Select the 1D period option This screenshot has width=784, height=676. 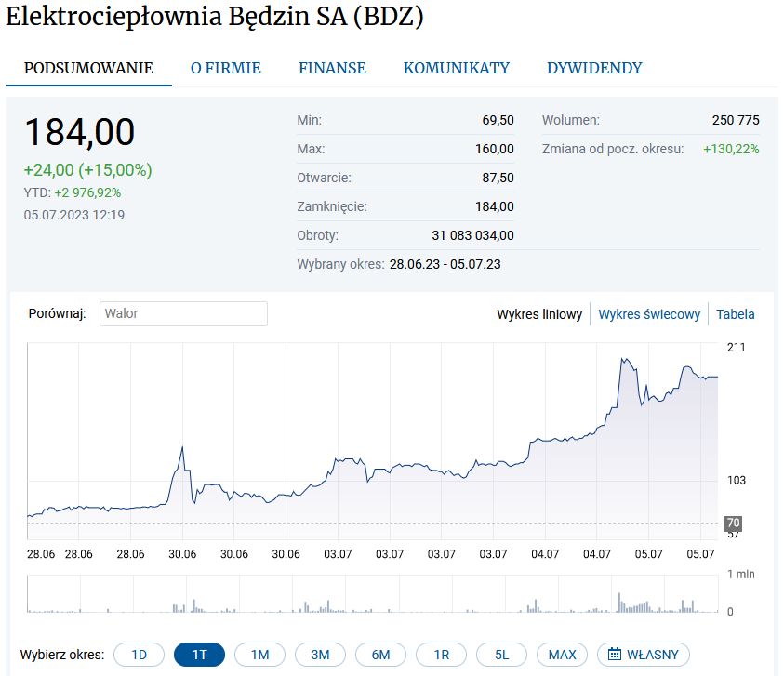pyautogui.click(x=139, y=655)
